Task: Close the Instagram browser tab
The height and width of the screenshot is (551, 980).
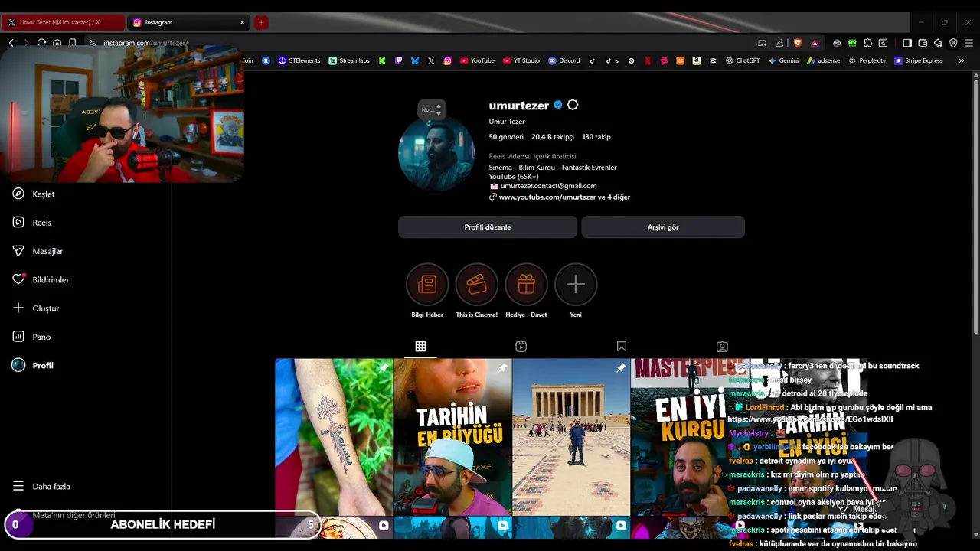Action: tap(243, 22)
